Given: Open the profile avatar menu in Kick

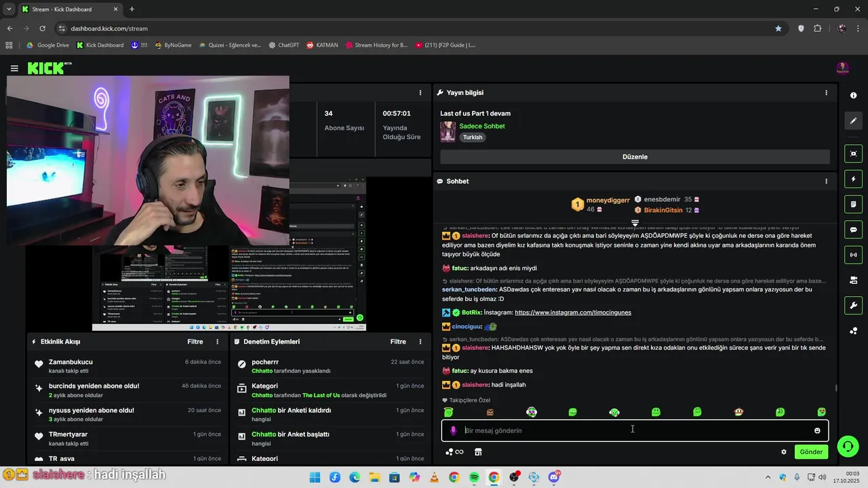Looking at the screenshot, I should point(842,68).
